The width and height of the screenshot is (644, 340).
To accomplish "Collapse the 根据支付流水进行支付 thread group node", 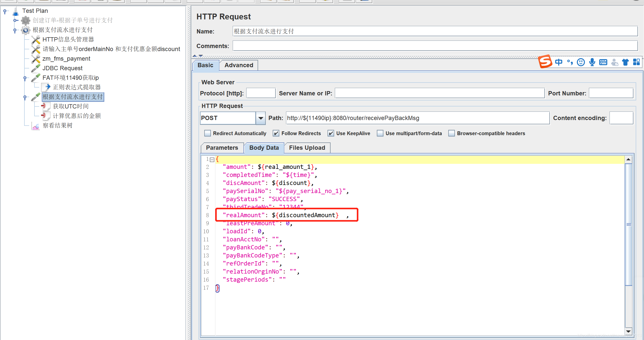I will 15,30.
